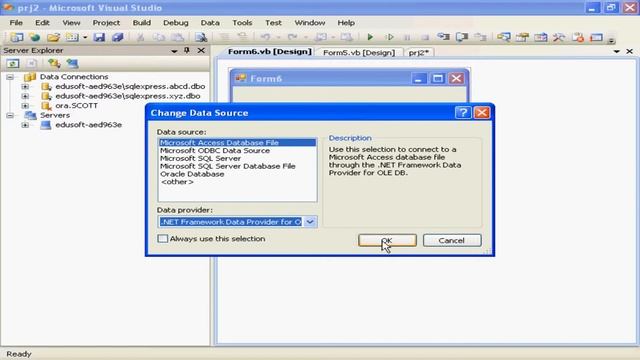This screenshot has width=640, height=360.
Task: Open the Properties Window toolbar icon
Action: (x=522, y=38)
